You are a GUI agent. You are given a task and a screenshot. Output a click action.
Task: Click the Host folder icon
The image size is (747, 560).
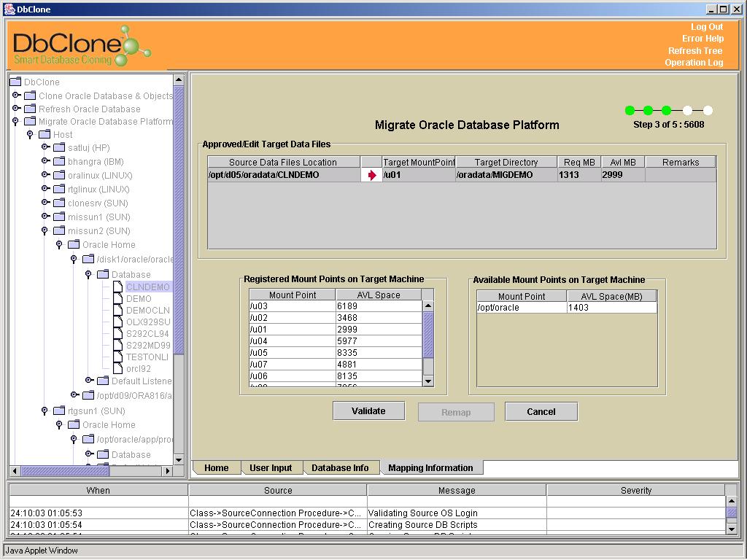44,134
